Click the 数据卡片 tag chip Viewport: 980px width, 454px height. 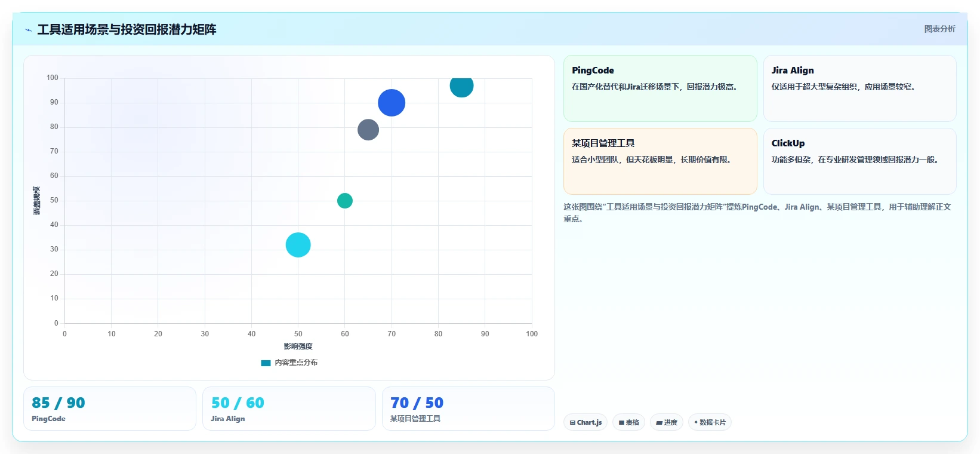click(x=710, y=422)
